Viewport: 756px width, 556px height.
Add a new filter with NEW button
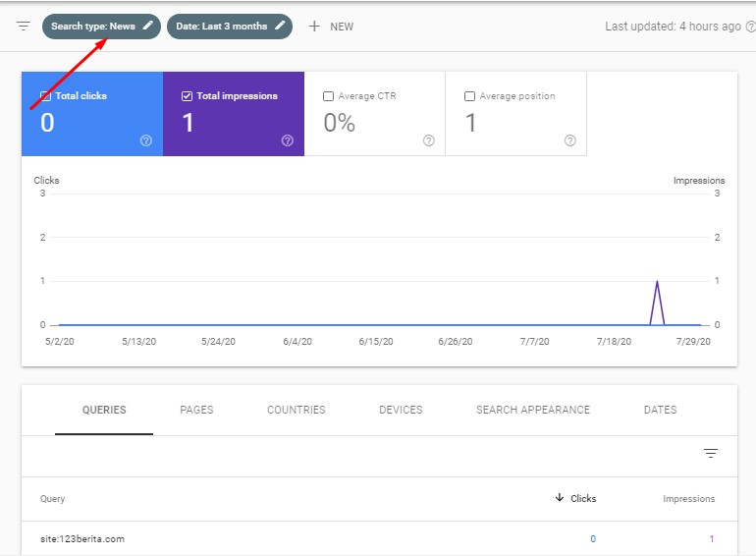(331, 27)
